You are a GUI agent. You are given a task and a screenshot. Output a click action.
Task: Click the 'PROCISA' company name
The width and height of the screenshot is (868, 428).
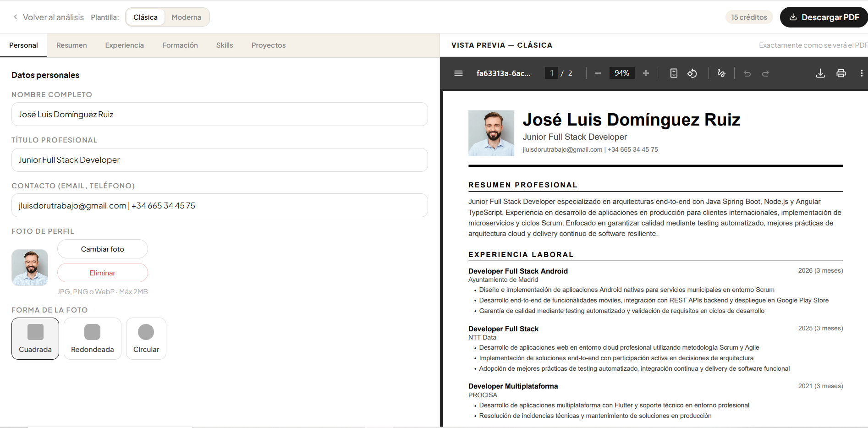[x=483, y=395]
